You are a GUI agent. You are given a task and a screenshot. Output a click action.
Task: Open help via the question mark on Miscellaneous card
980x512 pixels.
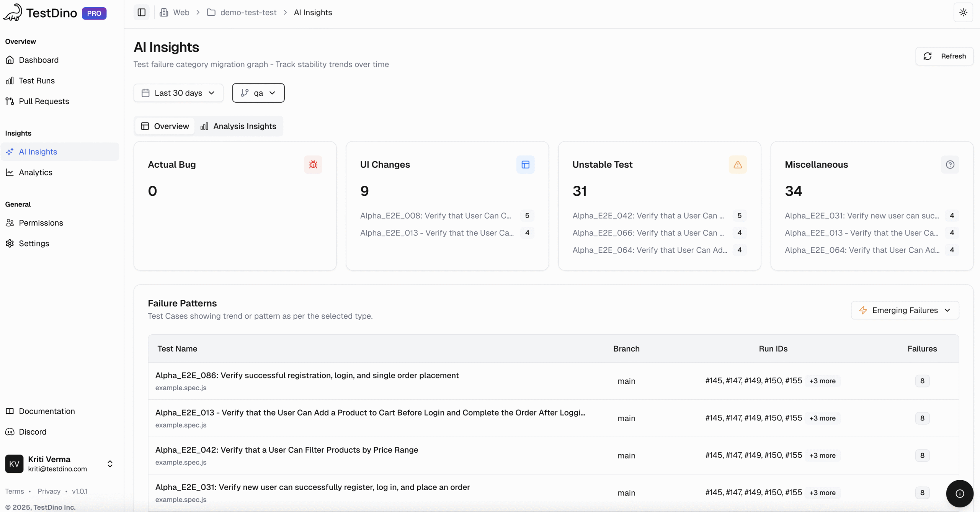point(950,164)
